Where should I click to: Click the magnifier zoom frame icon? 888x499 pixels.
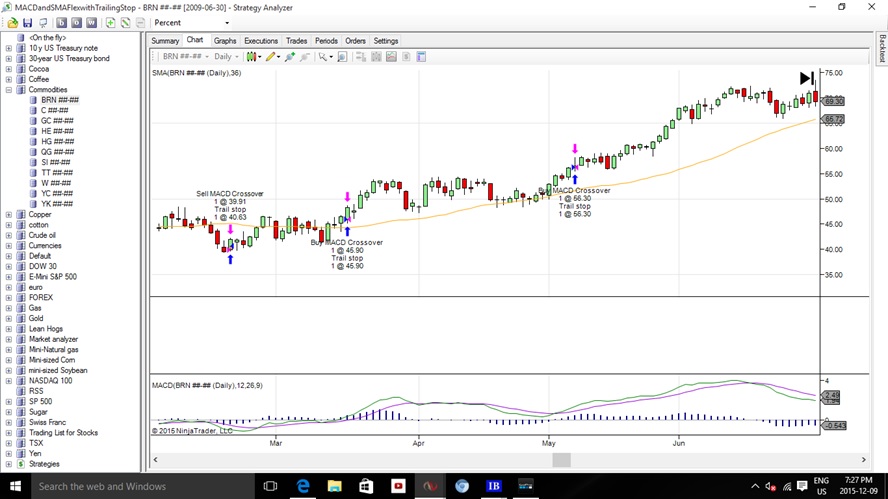pos(342,57)
